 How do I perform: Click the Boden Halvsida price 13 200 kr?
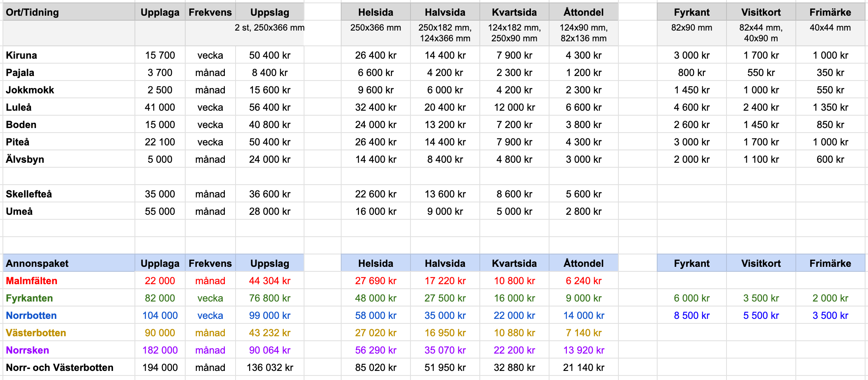pyautogui.click(x=445, y=125)
